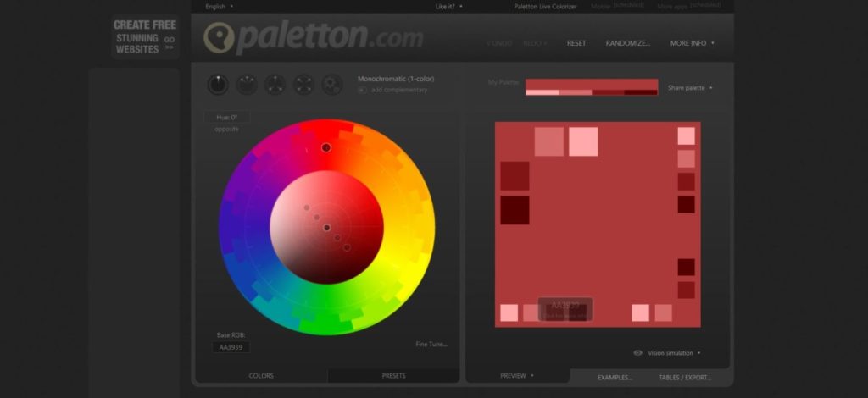Click lightest pink segment in My Palette
Viewport: 868px width, 398px height.
coord(542,92)
